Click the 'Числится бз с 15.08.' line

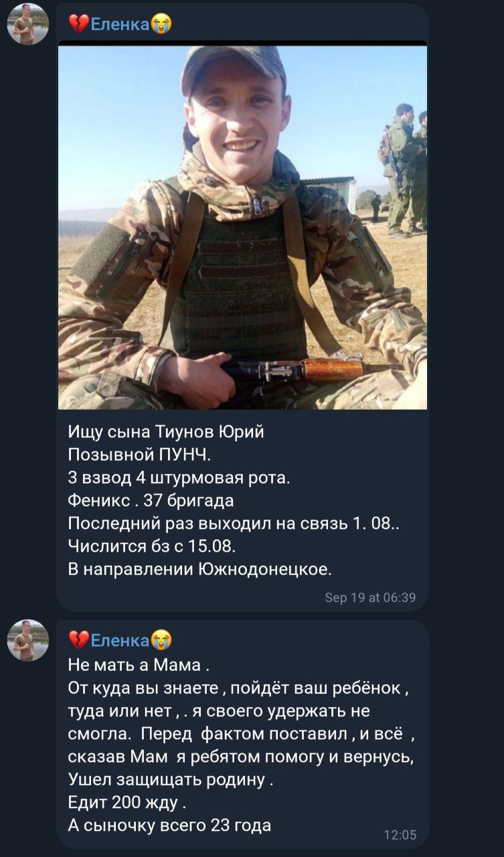152,546
